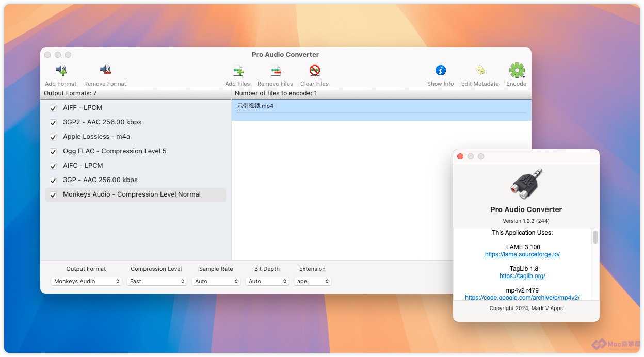Open the Compression Level Fast dropdown
Image resolution: width=644 pixels, height=357 pixels.
coord(156,281)
